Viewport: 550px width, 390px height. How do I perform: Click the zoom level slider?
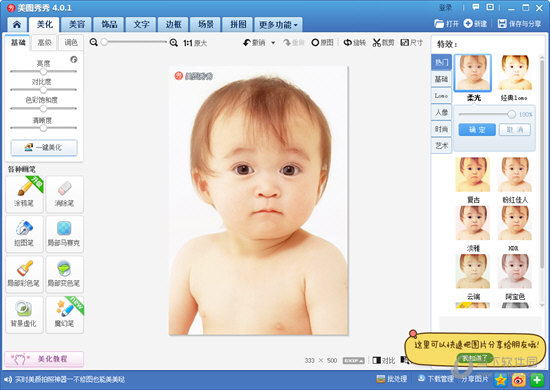click(x=135, y=42)
